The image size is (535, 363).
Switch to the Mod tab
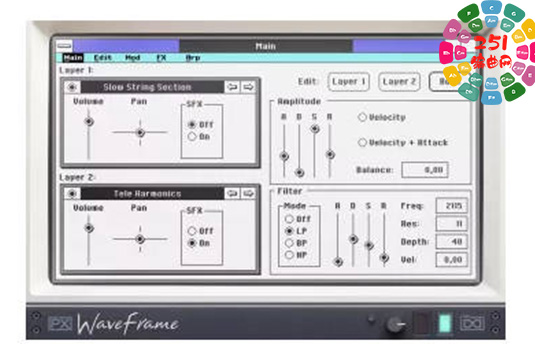coord(133,58)
